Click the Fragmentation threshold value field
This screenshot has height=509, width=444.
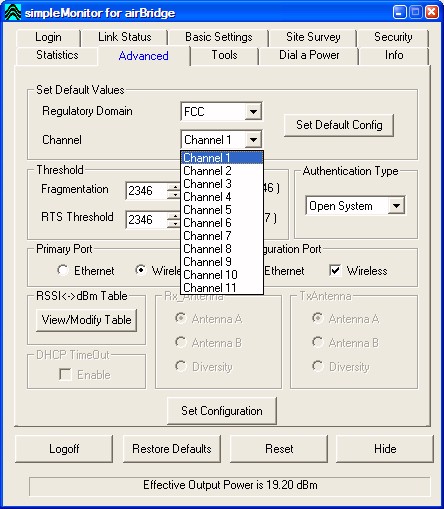[146, 191]
